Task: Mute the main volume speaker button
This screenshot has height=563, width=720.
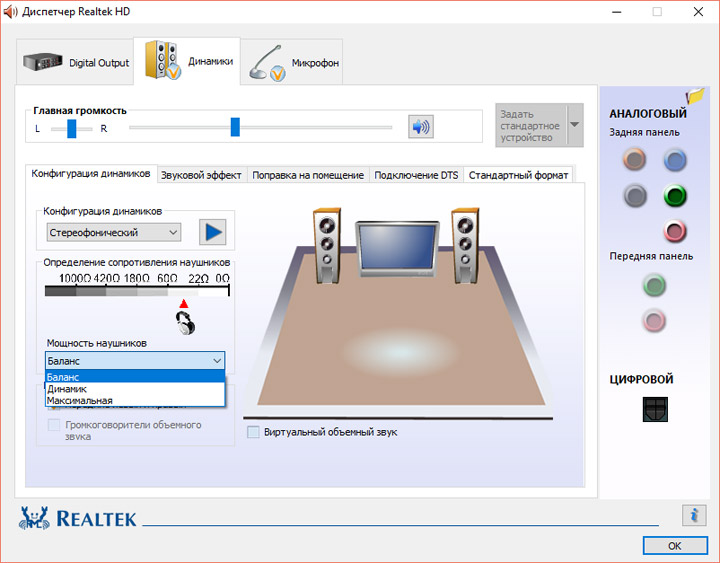Action: [x=421, y=127]
